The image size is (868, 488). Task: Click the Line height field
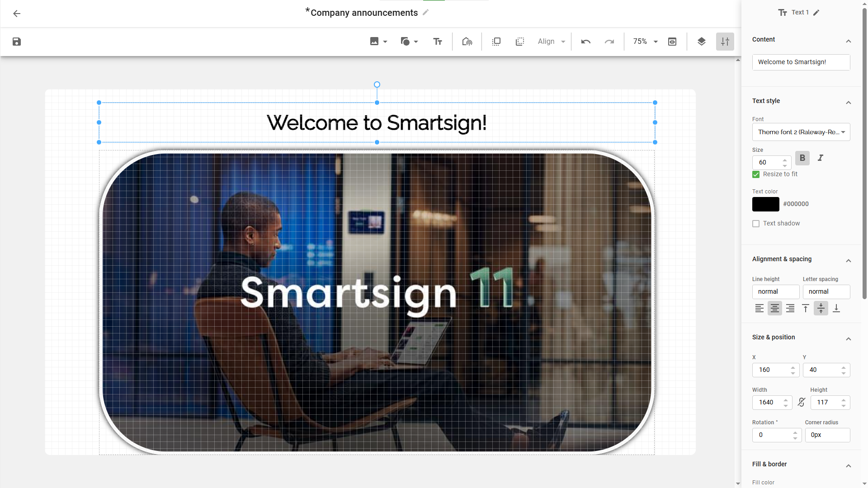point(776,292)
